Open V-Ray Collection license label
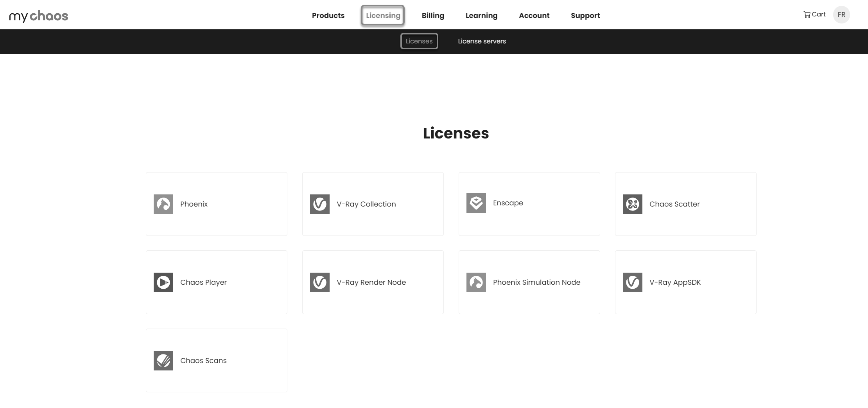This screenshot has width=868, height=408. point(366,204)
